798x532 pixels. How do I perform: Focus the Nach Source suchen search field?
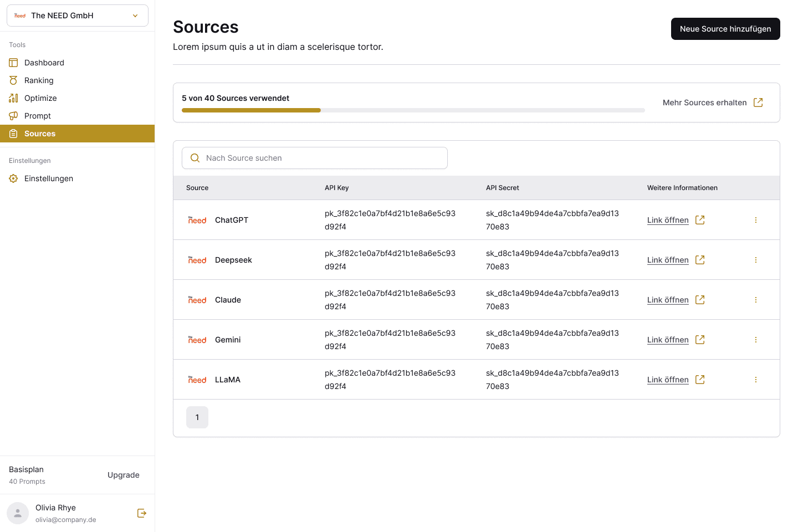point(315,158)
